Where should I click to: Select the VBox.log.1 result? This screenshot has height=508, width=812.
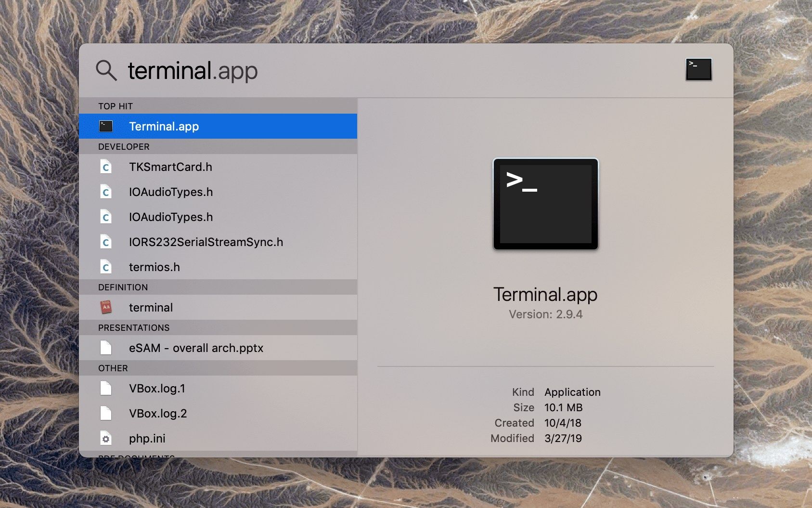click(218, 388)
